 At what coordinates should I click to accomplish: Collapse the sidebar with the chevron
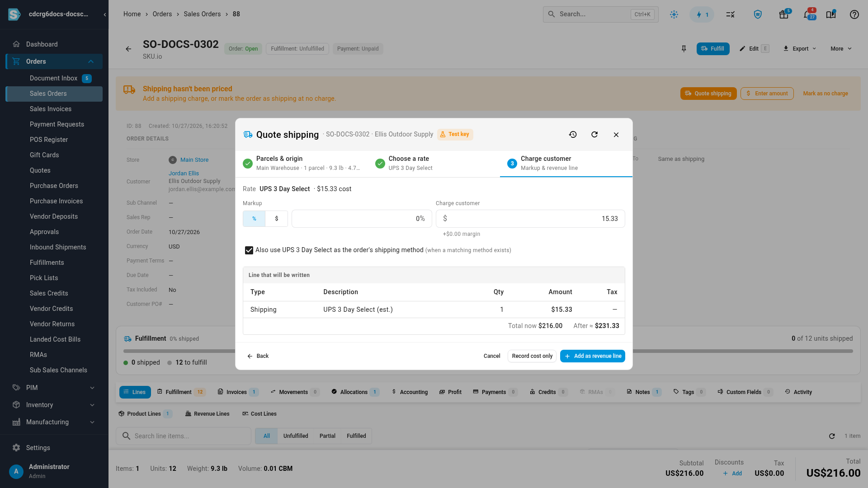(104, 14)
